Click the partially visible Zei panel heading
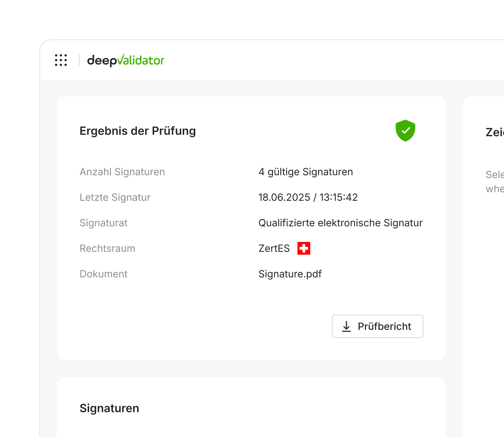The height and width of the screenshot is (437, 504). point(495,132)
